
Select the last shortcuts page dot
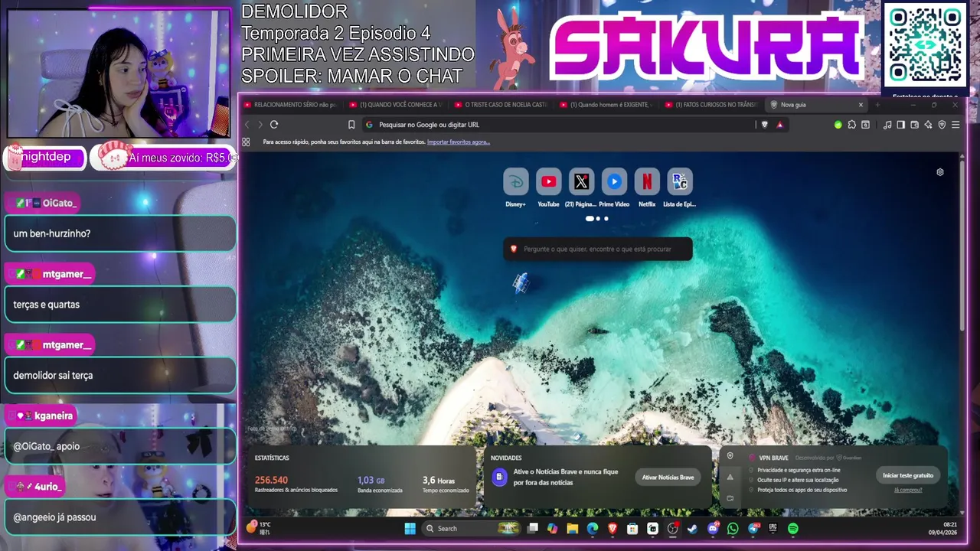[x=606, y=219]
